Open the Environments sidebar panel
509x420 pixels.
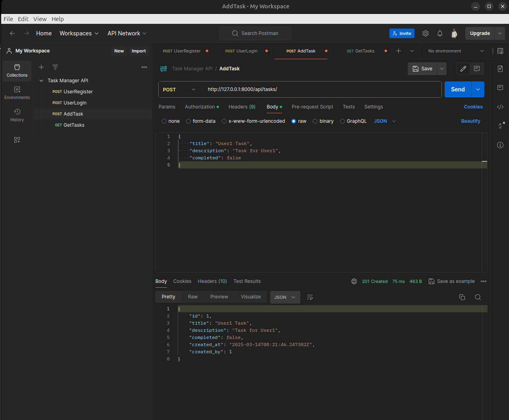[17, 93]
